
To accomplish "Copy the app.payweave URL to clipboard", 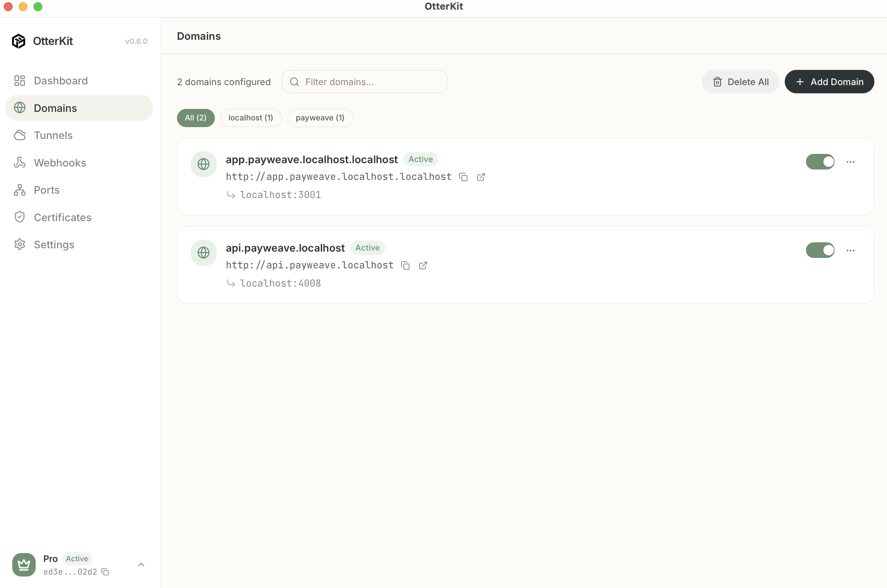I will [464, 177].
